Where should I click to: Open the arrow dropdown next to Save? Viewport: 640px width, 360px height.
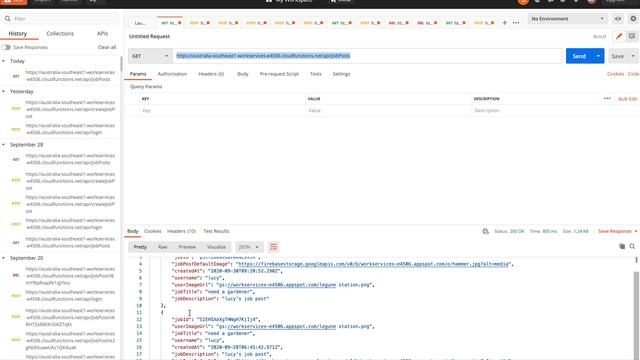(633, 56)
